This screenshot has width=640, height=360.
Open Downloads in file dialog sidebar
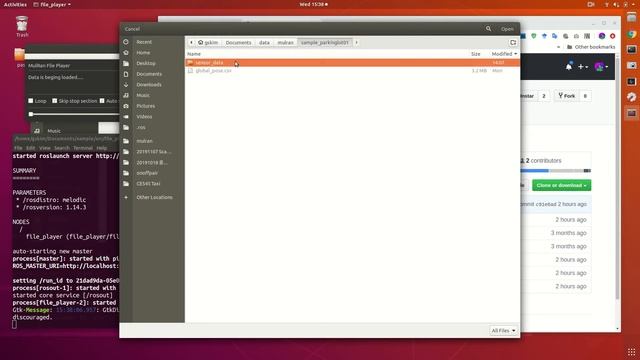149,84
